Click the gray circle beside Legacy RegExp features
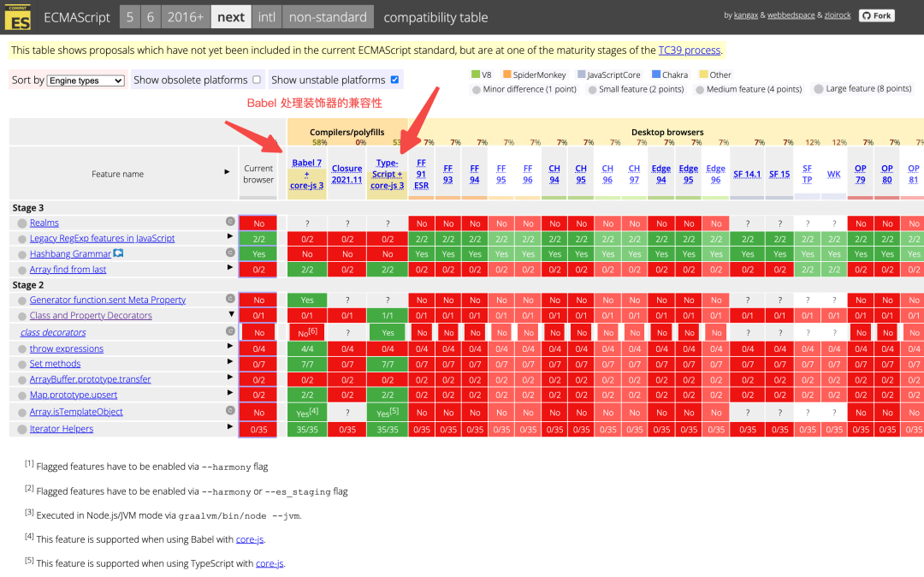Viewport: 924px width, 577px height. [21, 240]
